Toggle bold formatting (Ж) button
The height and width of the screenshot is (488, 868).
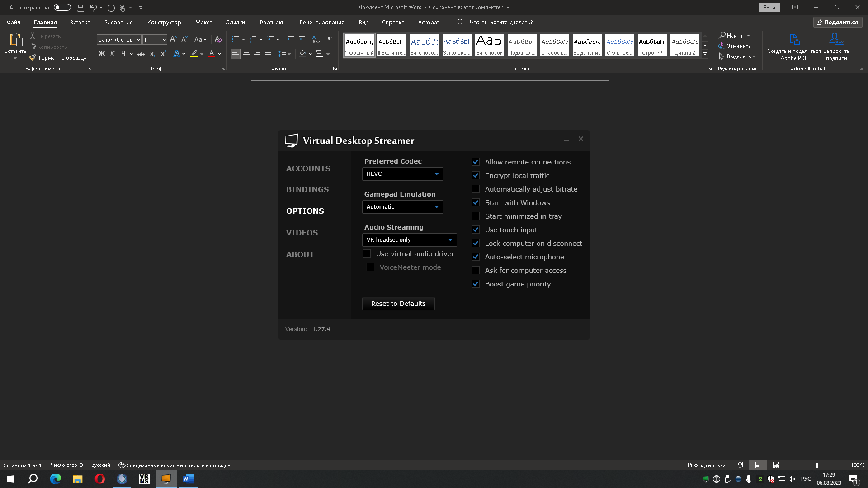101,54
